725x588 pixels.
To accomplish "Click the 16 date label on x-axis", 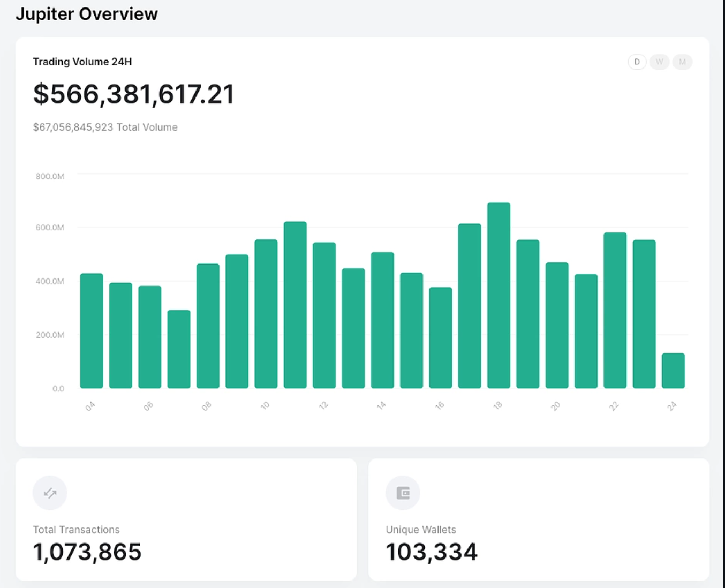I will 440,406.
